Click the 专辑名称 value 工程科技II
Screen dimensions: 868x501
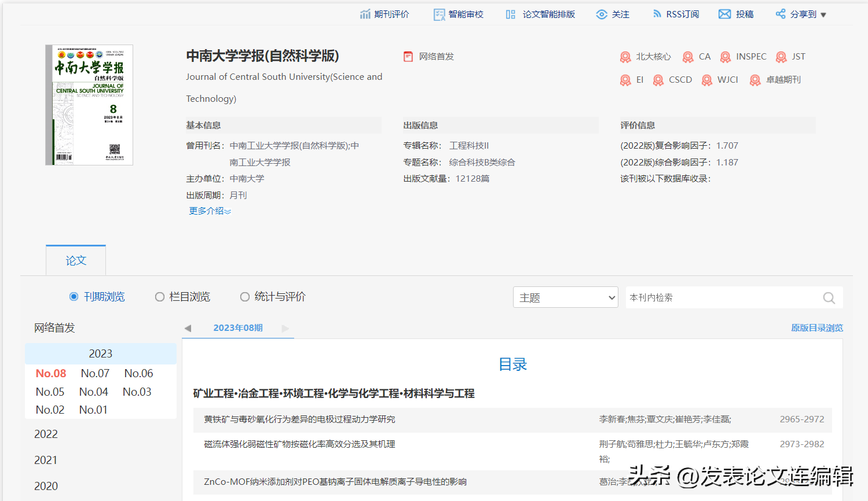[469, 146]
